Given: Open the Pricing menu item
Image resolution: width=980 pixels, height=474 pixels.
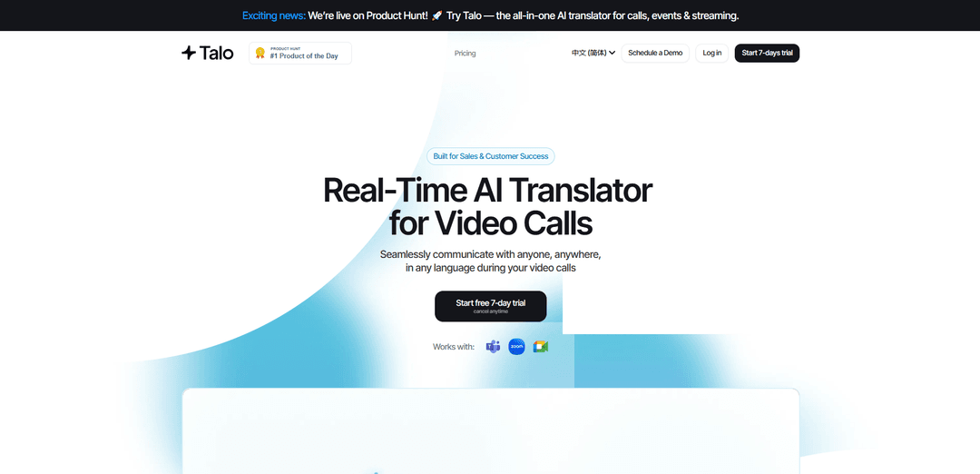Looking at the screenshot, I should (465, 54).
